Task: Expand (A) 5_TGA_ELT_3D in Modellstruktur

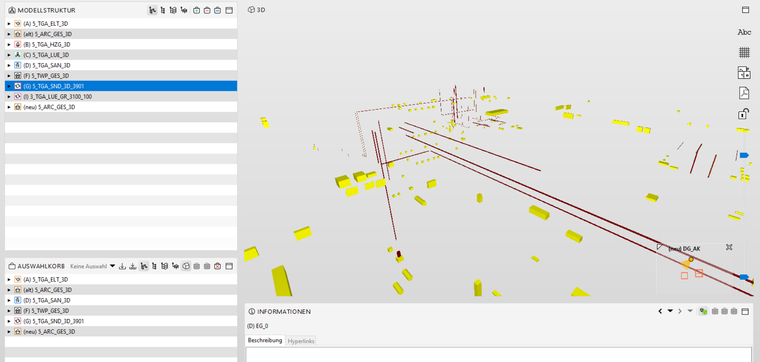Action: (x=9, y=23)
